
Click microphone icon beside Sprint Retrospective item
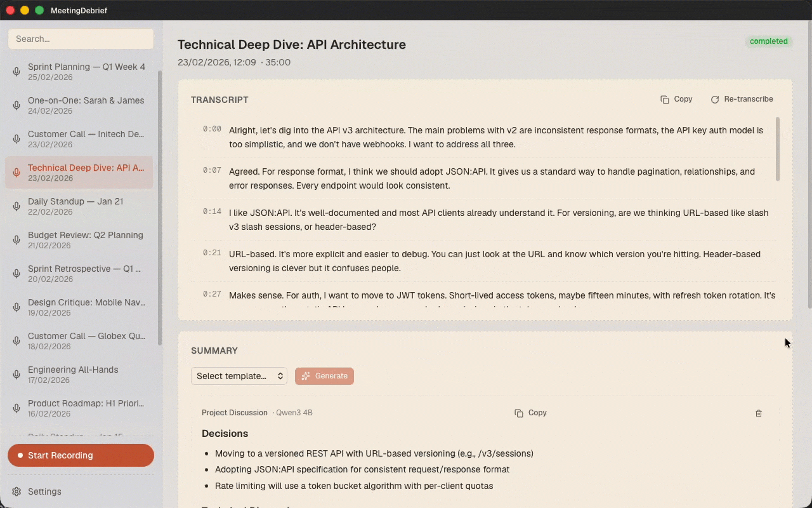[x=16, y=274]
